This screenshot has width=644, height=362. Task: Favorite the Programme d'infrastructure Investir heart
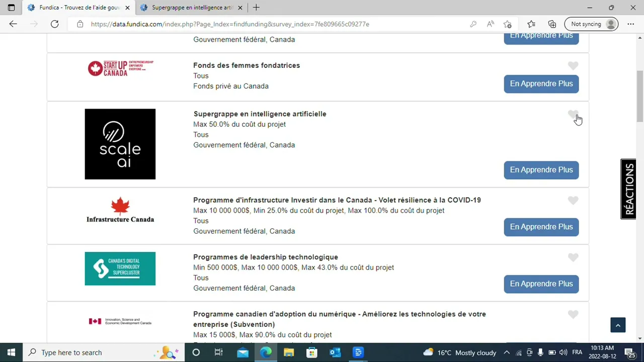[x=573, y=201]
